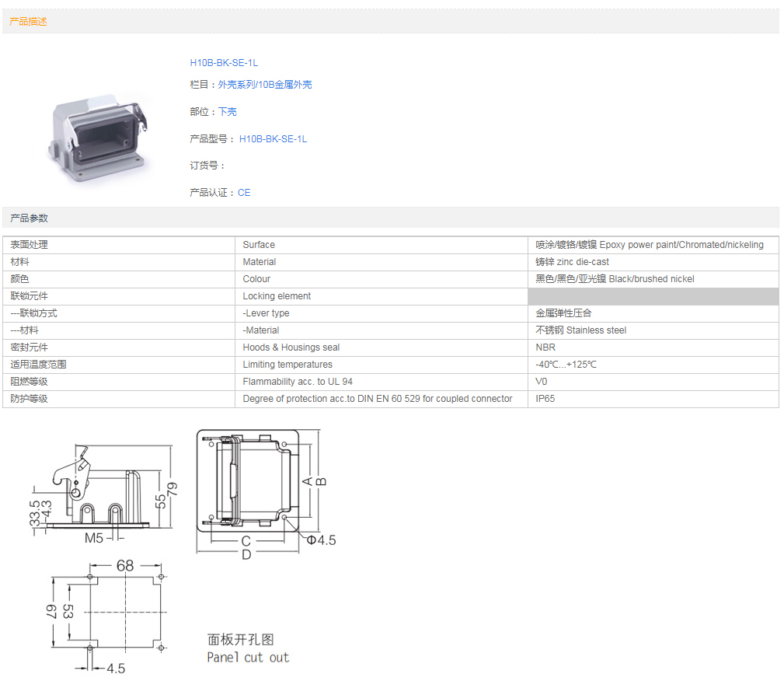Select the 产品描述 section header

point(28,22)
